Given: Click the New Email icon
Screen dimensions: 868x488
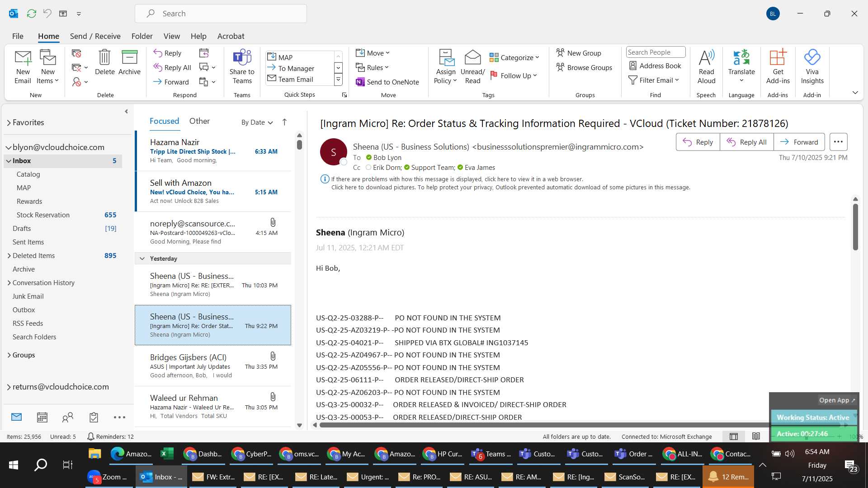Looking at the screenshot, I should point(23,67).
